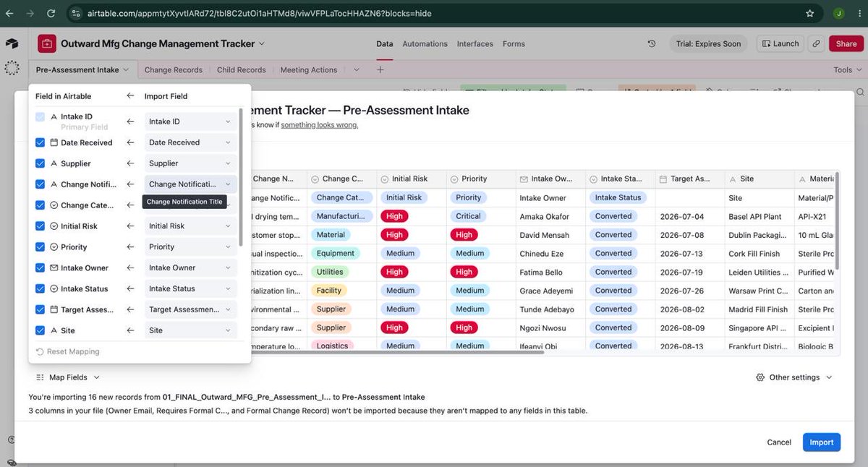Viewport: 868px width, 467px height.
Task: Cancel the import dialog
Action: pos(779,442)
